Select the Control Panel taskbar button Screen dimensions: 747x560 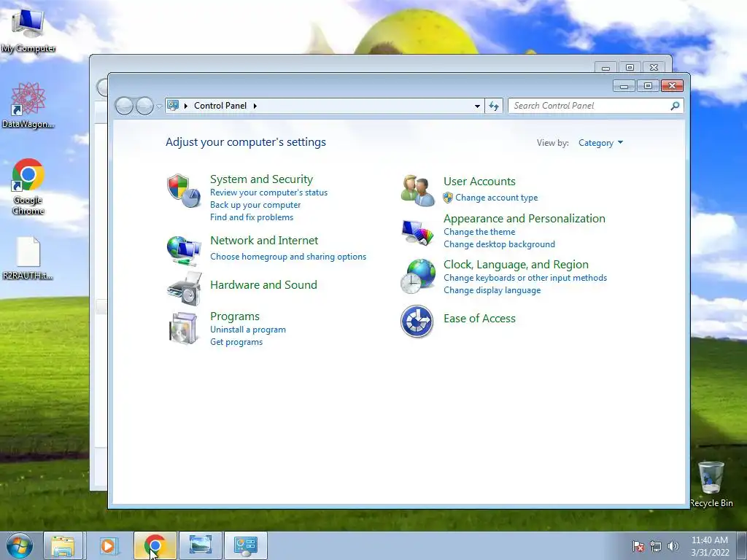pos(246,545)
